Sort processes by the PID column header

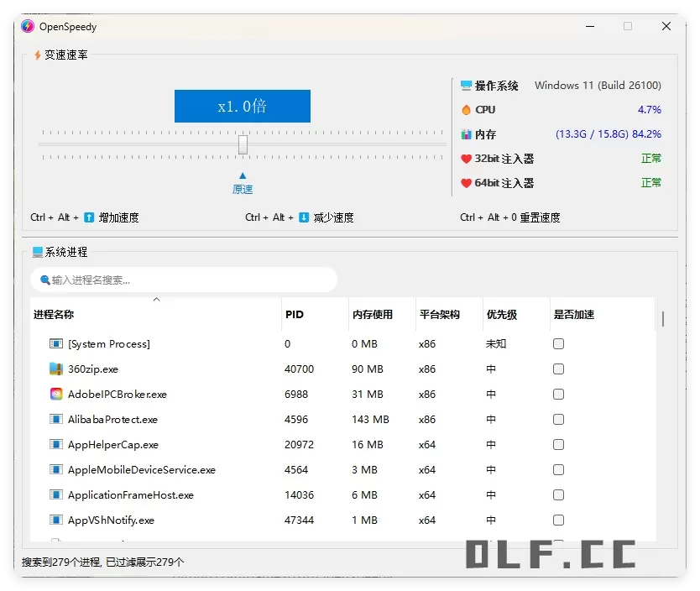(294, 314)
